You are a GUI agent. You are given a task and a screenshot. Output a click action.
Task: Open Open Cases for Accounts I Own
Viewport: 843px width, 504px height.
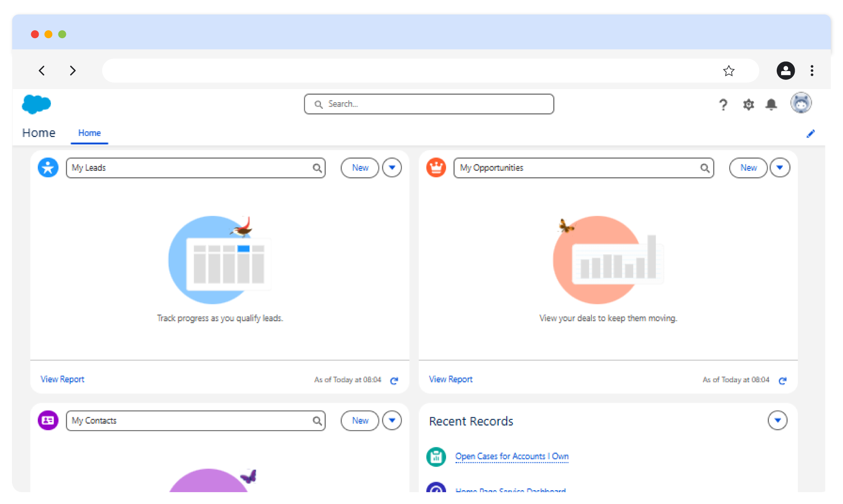(x=512, y=456)
